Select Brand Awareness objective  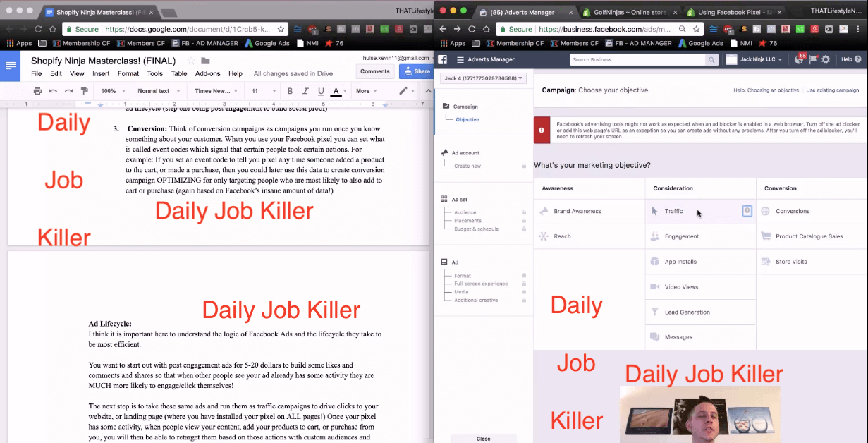(x=589, y=211)
